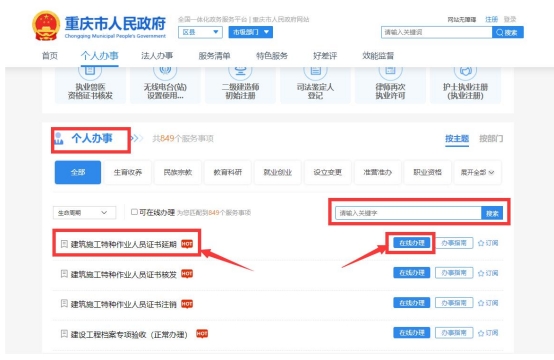Image resolution: width=554 pixels, height=360 pixels.
Task: Click star 订阅 for 建筑施工特种作业人员证书延期
Action: click(x=488, y=243)
